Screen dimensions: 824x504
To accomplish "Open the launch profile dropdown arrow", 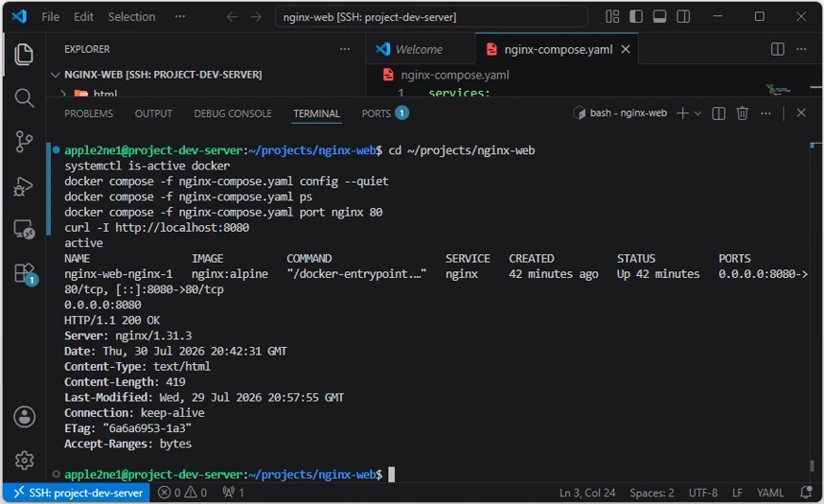I will pyautogui.click(x=698, y=113).
